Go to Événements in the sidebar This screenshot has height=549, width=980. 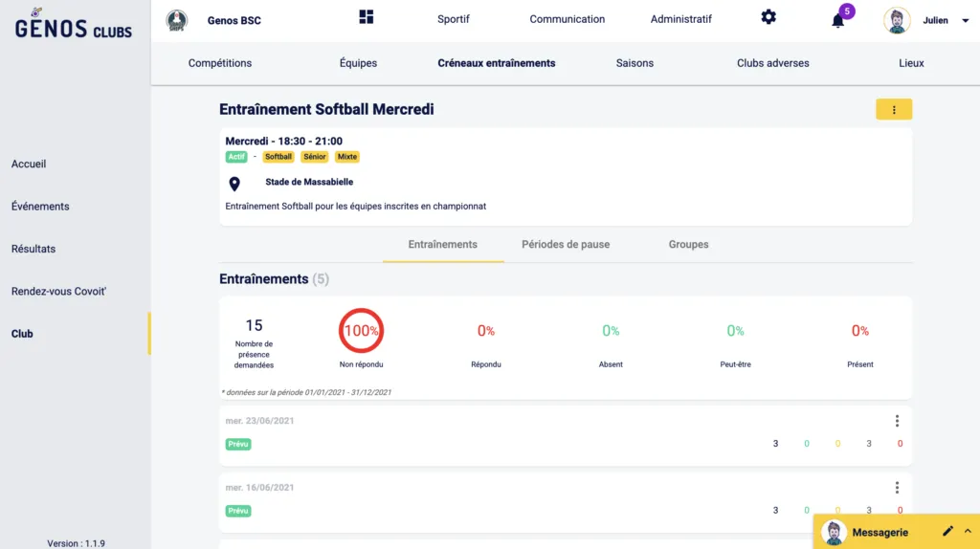(40, 207)
